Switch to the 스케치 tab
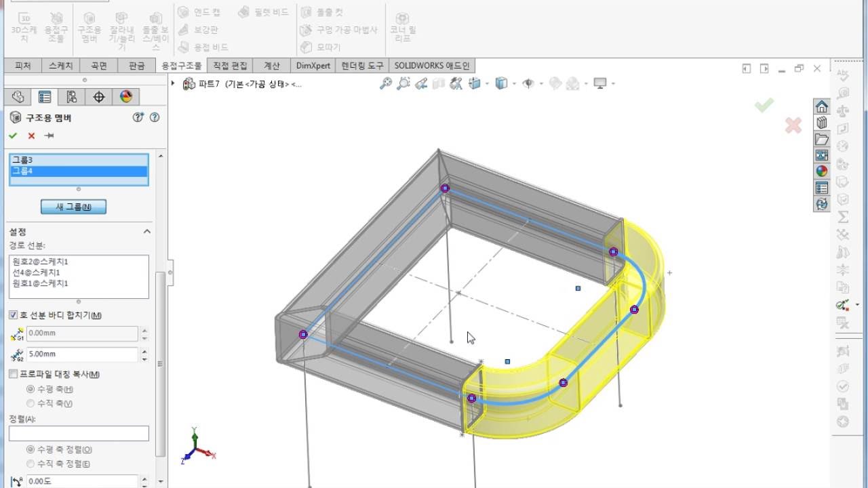Image resolution: width=868 pixels, height=488 pixels. coord(60,66)
